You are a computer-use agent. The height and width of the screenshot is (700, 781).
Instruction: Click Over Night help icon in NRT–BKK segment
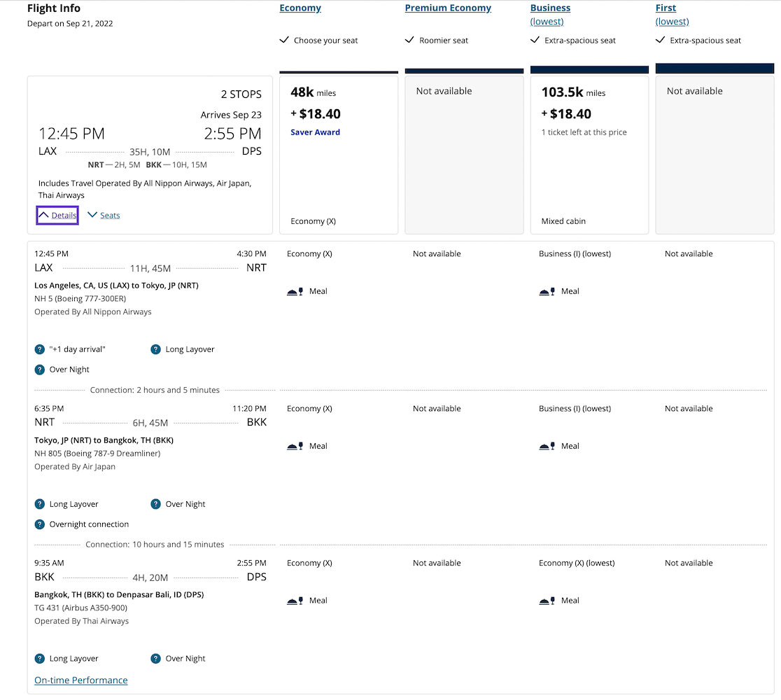click(156, 504)
